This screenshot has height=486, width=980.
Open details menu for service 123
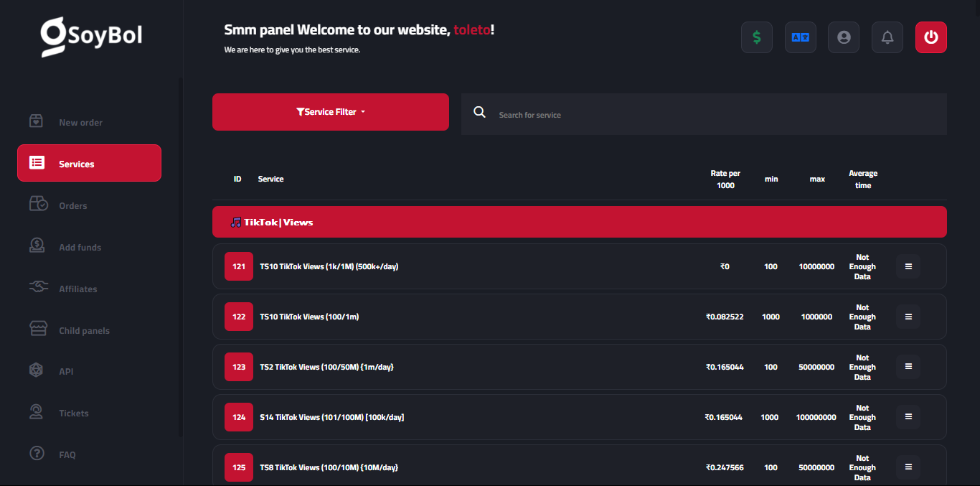[908, 367]
